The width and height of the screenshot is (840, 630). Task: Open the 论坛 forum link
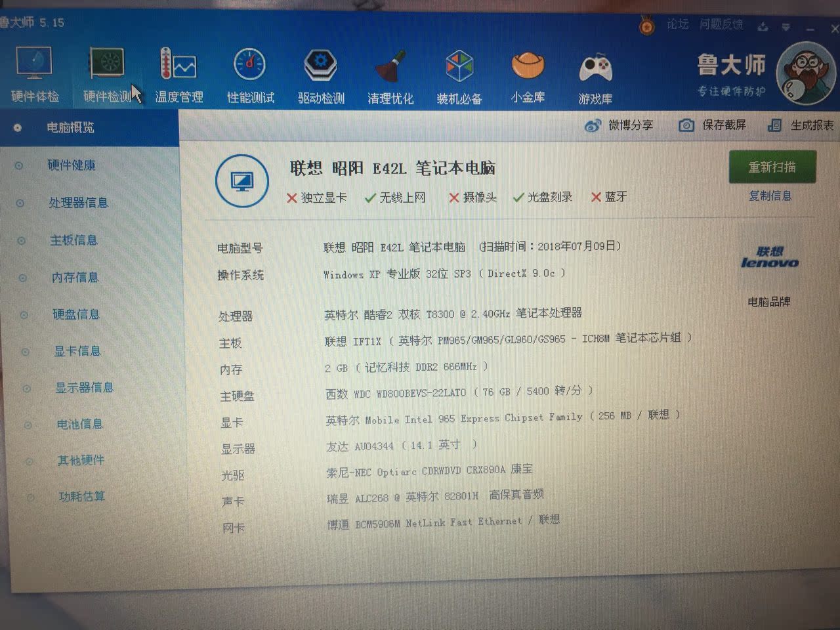click(x=678, y=24)
